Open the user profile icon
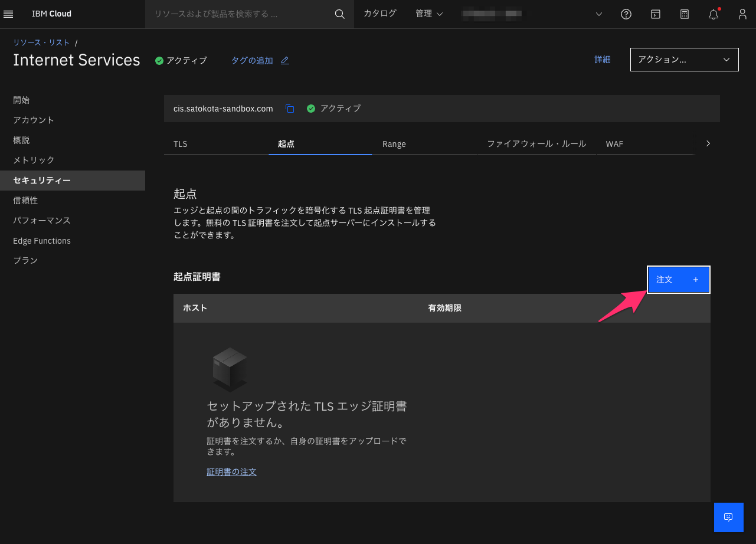756x544 pixels. coord(742,14)
